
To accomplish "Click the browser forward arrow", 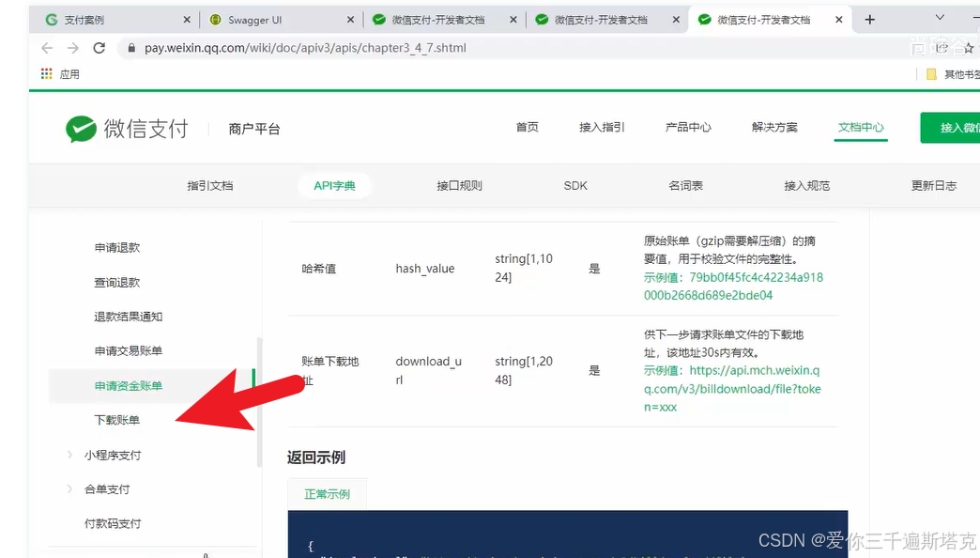I will point(73,48).
